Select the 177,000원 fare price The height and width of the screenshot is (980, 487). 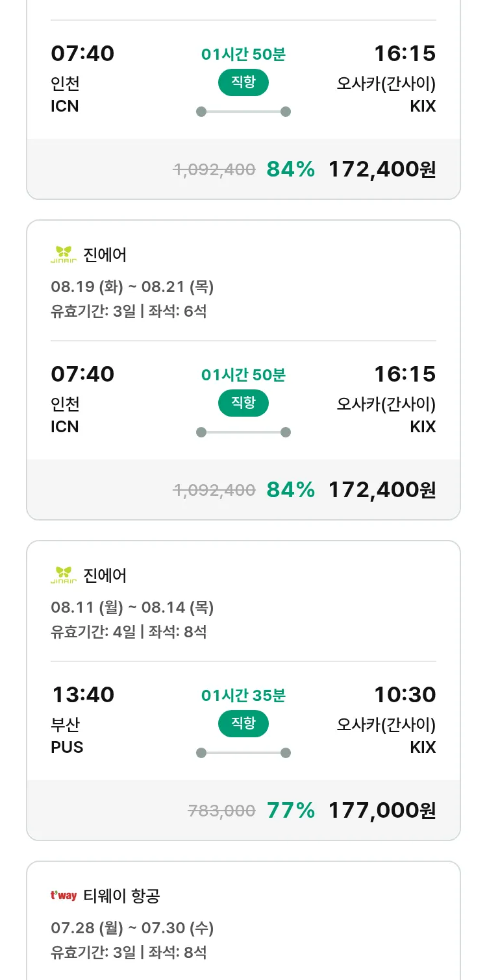pyautogui.click(x=382, y=810)
